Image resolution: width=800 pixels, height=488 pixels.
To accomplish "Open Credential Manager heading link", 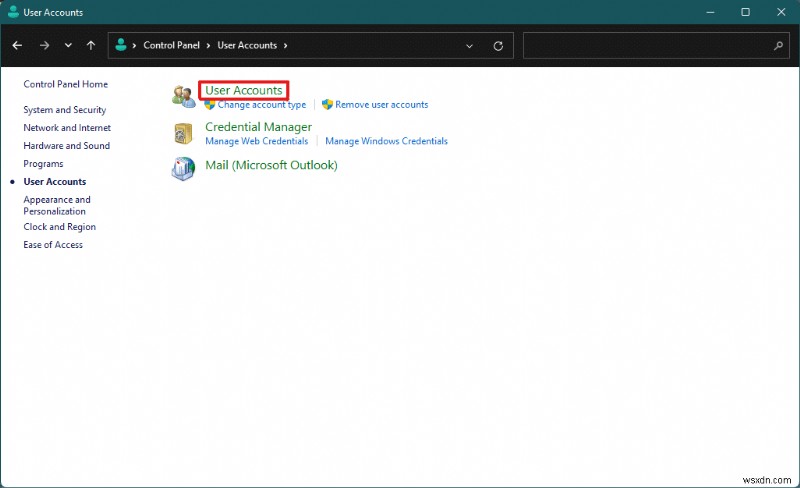I will pos(258,127).
